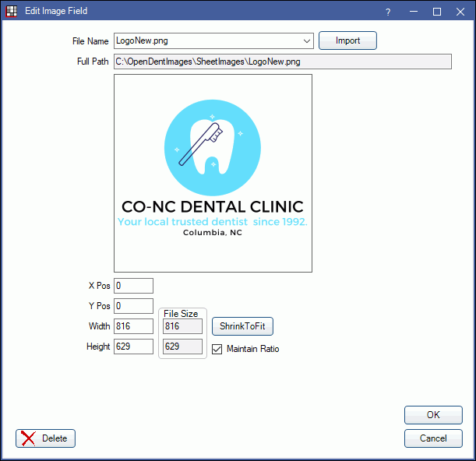Click the X Pos label
The width and height of the screenshot is (476, 461).
(99, 286)
